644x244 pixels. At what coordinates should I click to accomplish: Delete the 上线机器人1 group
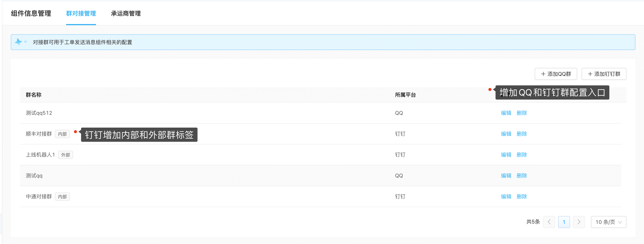pyautogui.click(x=521, y=155)
